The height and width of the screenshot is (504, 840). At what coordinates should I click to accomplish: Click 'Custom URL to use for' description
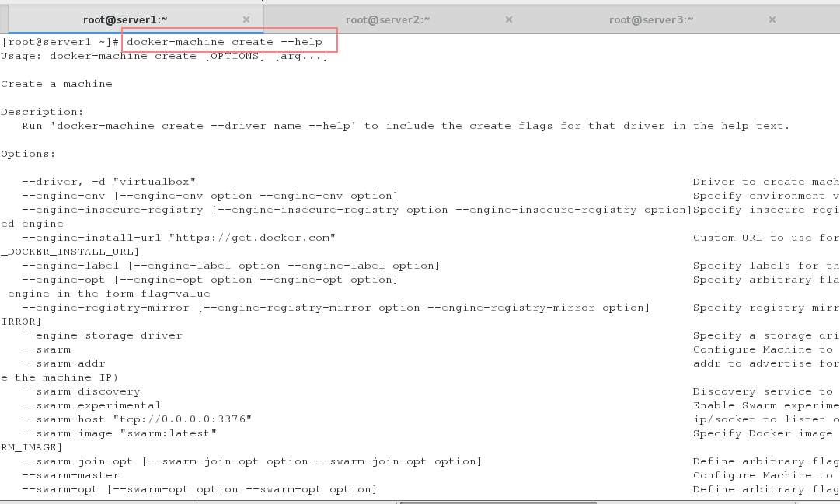coord(766,238)
